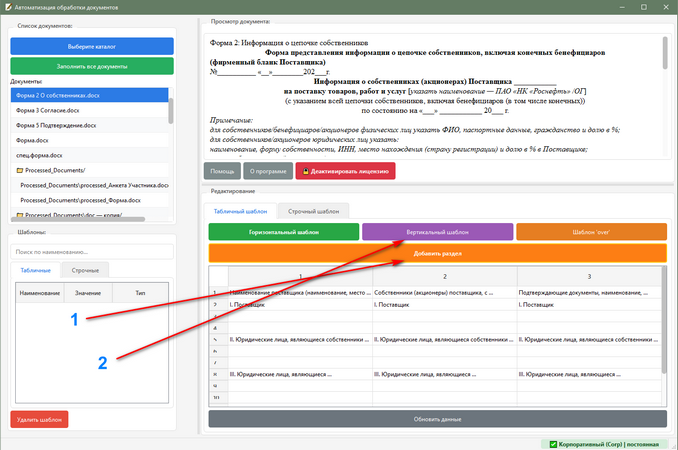This screenshot has width=678, height=450.
Task: Click I. Поставщик cell in column 3
Action: pyautogui.click(x=589, y=305)
